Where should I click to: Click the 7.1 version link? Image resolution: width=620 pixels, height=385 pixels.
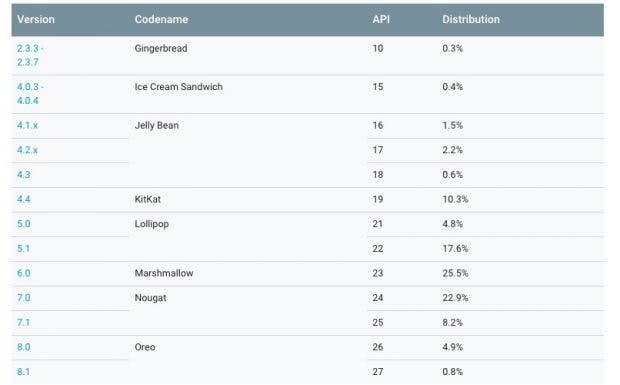tap(24, 323)
